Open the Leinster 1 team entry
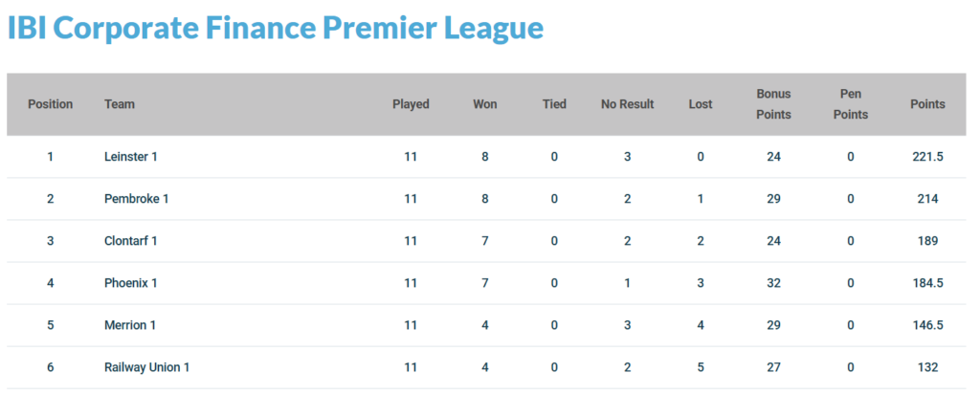Image resolution: width=980 pixels, height=395 pixels. (x=130, y=157)
